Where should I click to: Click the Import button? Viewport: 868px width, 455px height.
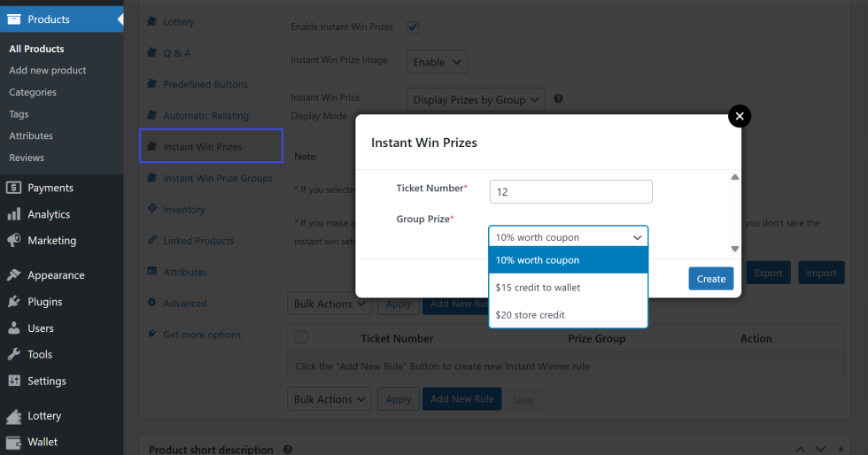click(x=821, y=273)
